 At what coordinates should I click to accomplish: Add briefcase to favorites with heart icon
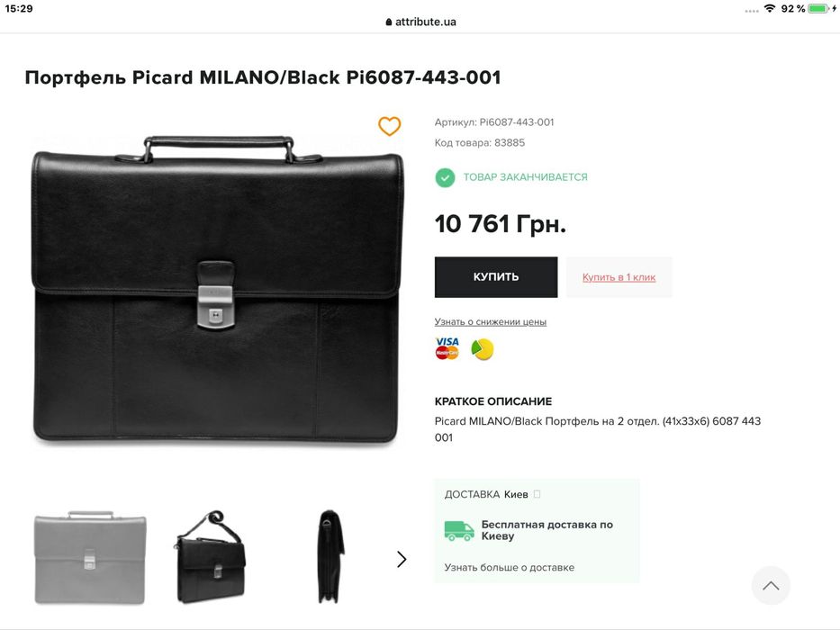point(389,127)
